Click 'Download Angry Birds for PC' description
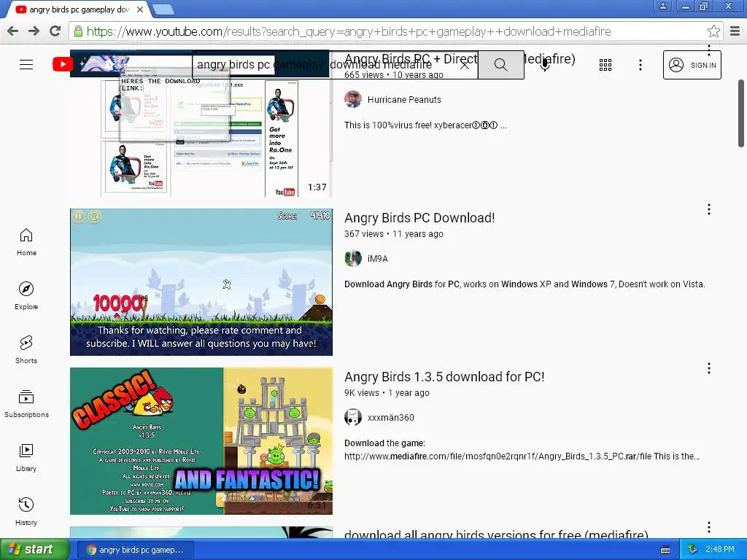Viewport: 747px width, 560px height. click(x=525, y=284)
